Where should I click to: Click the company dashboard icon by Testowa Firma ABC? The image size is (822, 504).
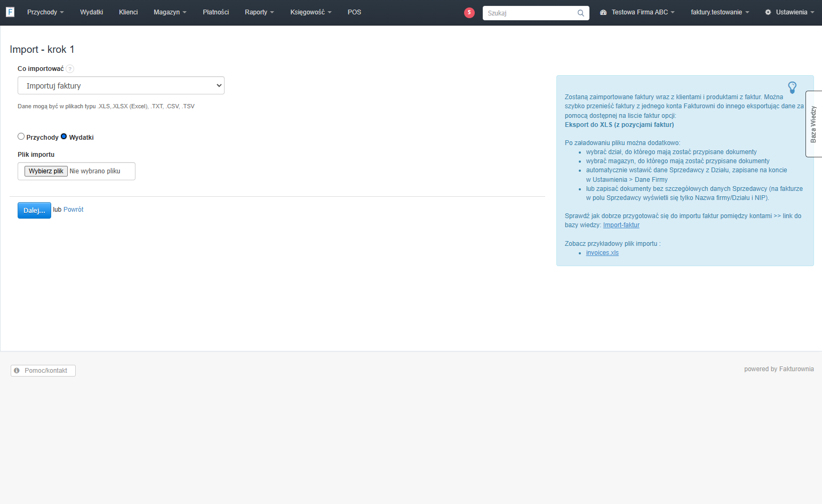click(x=603, y=12)
